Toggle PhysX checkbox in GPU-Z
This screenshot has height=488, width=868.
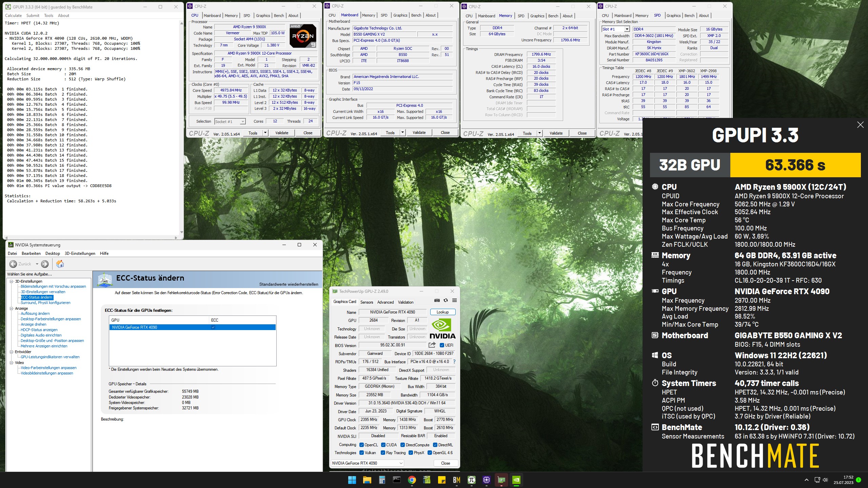411,453
